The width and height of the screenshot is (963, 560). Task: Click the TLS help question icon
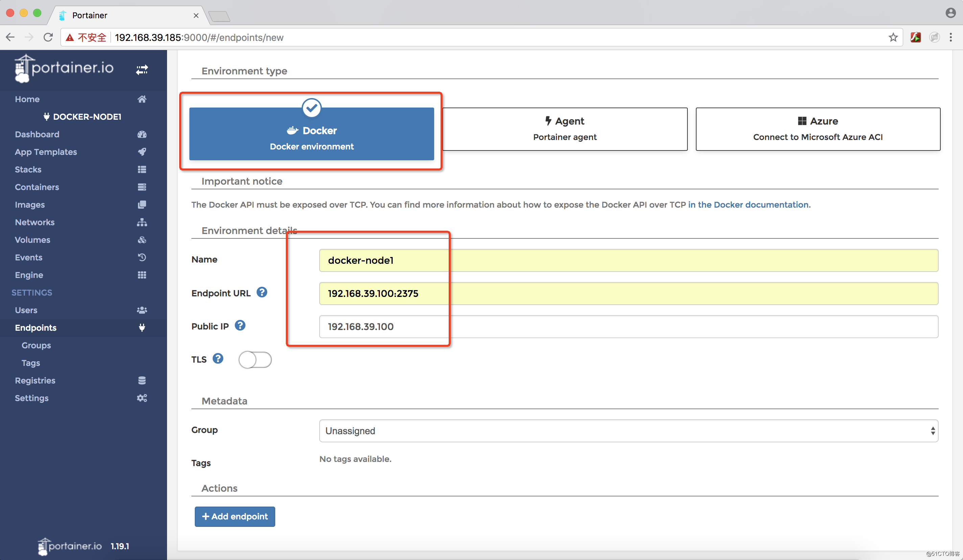coord(218,358)
